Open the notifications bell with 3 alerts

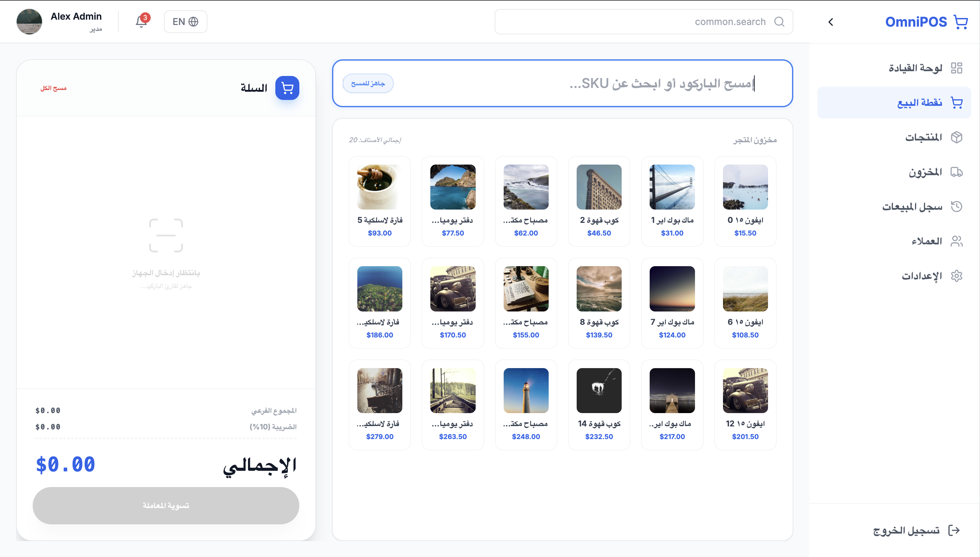pyautogui.click(x=141, y=21)
